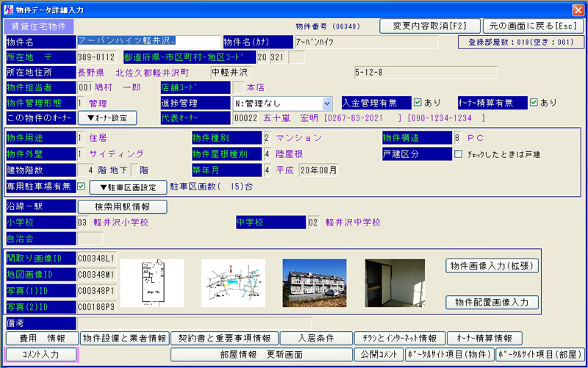
Task: Select the 賃貸住宅物件 tab
Action: pyautogui.click(x=37, y=26)
